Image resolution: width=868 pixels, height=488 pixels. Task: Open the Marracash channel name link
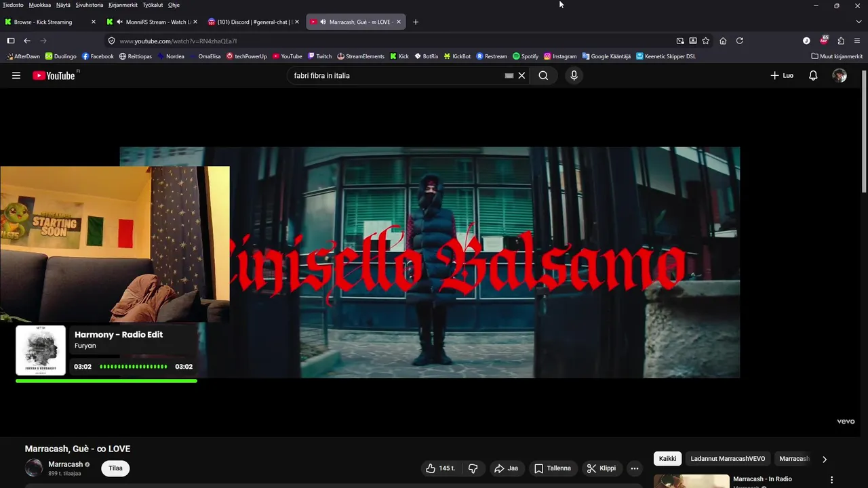(x=65, y=464)
